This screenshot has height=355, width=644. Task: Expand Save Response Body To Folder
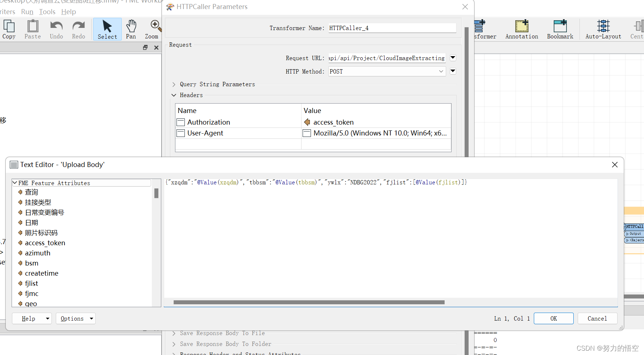tap(174, 344)
